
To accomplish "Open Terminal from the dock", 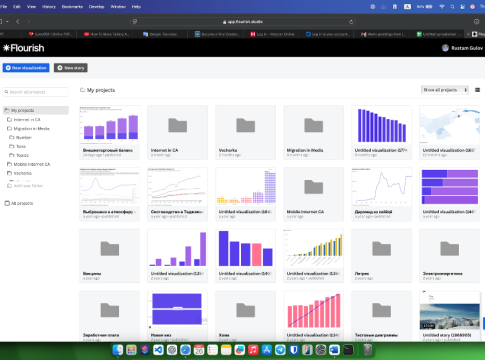I will (x=348, y=350).
